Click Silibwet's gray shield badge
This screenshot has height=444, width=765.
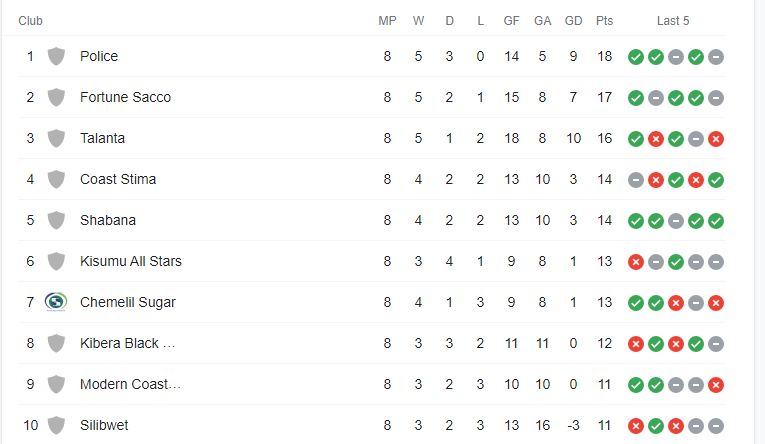coord(56,425)
